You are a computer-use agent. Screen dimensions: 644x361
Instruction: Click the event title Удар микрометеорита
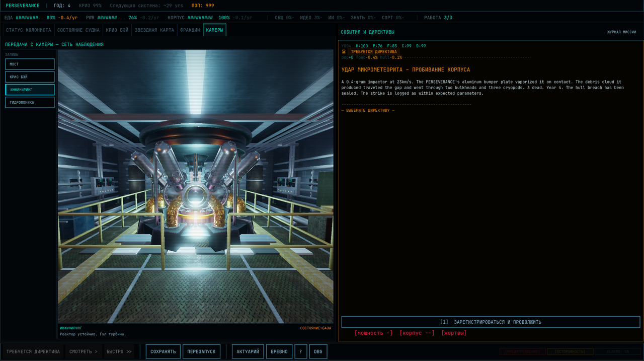(406, 69)
